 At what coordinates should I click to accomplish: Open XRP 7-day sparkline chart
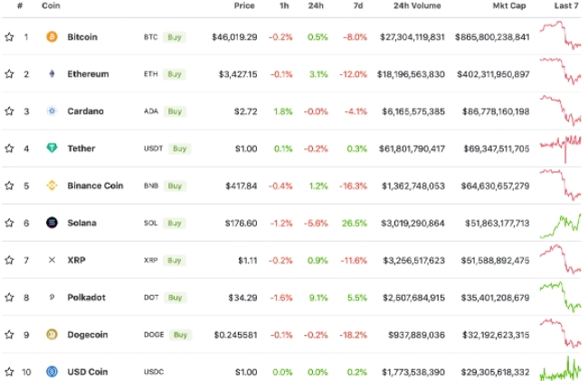560,259
